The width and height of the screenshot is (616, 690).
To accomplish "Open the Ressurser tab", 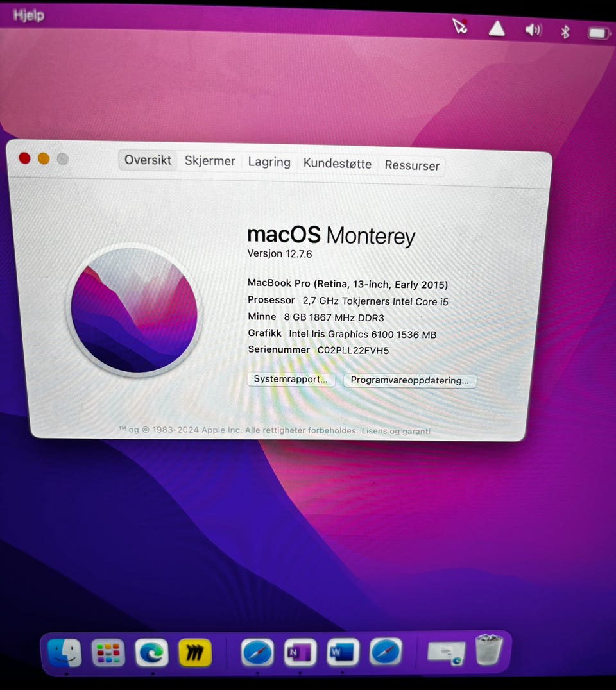I will coord(412,165).
